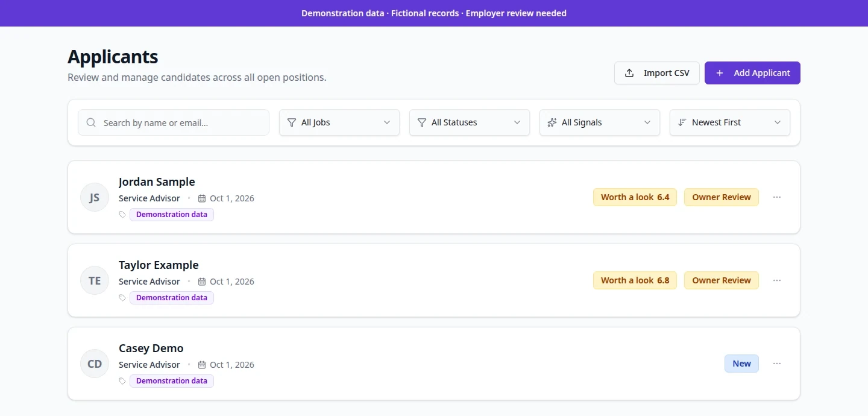This screenshot has height=416, width=868.
Task: Click the tag icon in Casey Demo's row
Action: pos(122,381)
